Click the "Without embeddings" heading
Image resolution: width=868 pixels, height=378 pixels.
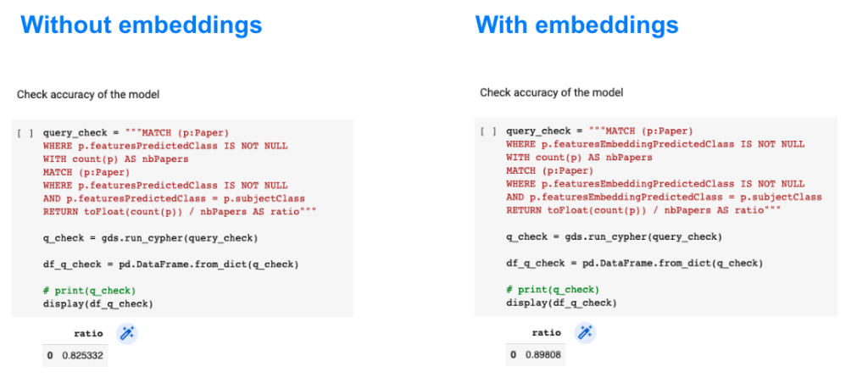142,25
